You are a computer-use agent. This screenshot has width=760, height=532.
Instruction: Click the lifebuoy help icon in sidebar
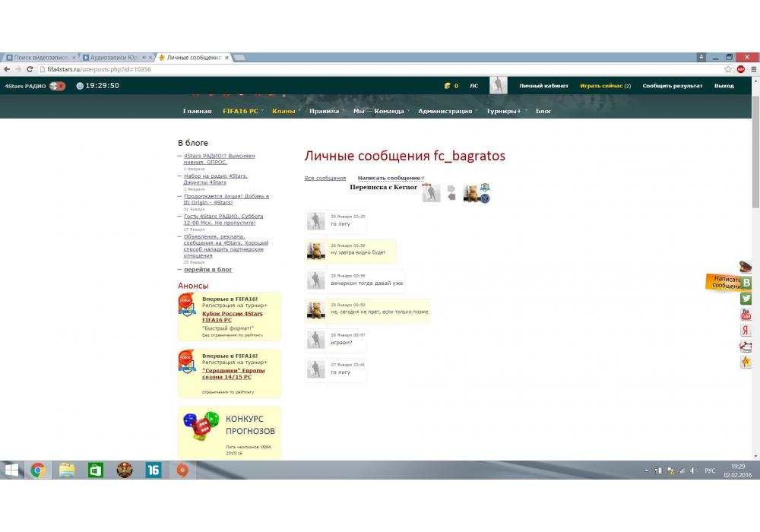pos(746,347)
